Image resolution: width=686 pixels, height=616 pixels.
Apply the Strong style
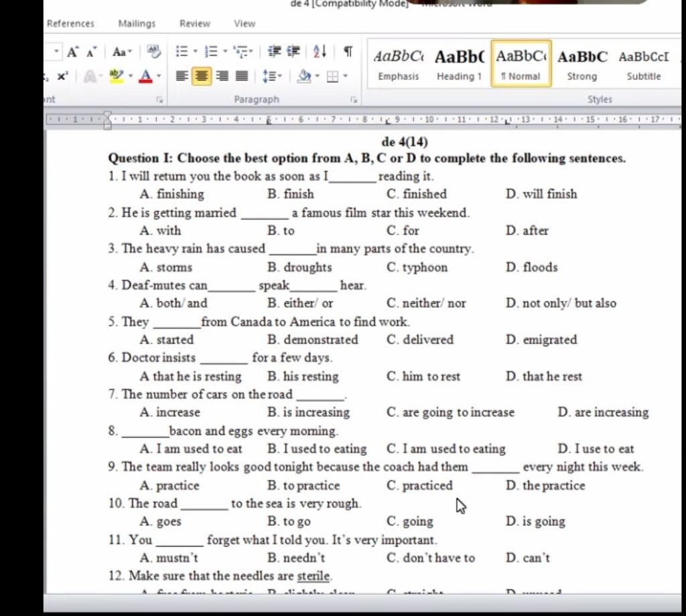click(x=582, y=65)
